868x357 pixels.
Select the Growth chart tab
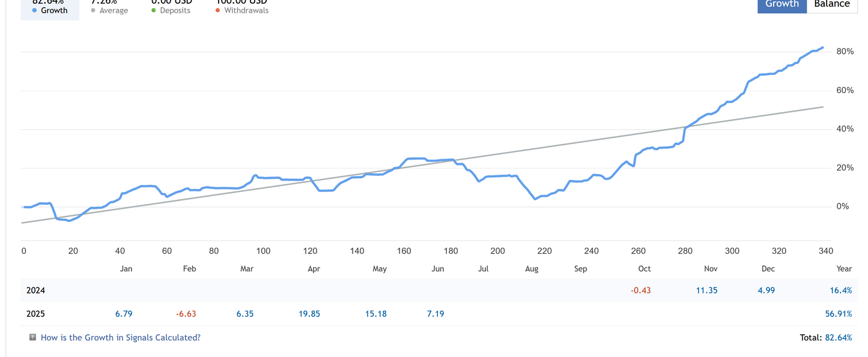(x=782, y=5)
